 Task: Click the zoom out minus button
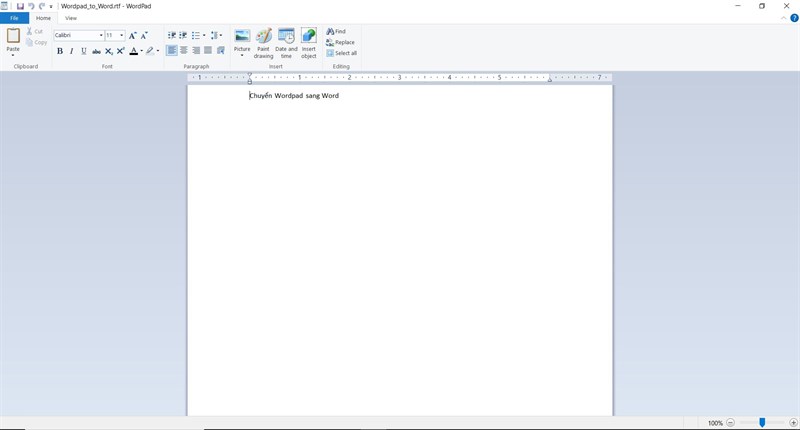pyautogui.click(x=731, y=422)
